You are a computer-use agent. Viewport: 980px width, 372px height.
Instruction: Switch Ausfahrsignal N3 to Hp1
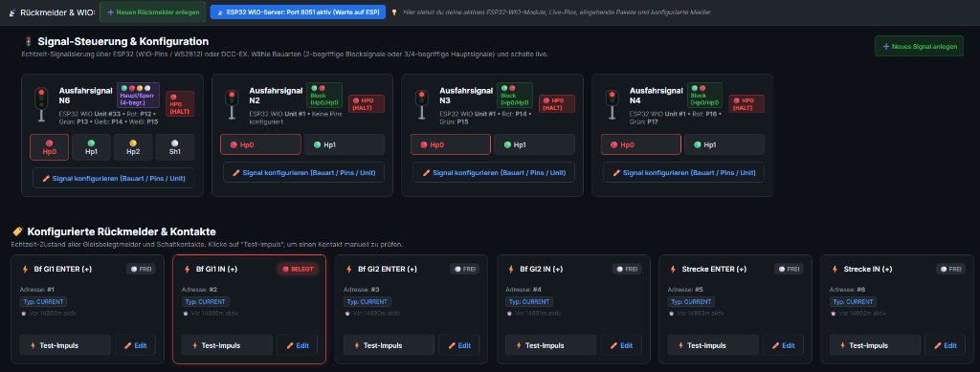coord(534,144)
